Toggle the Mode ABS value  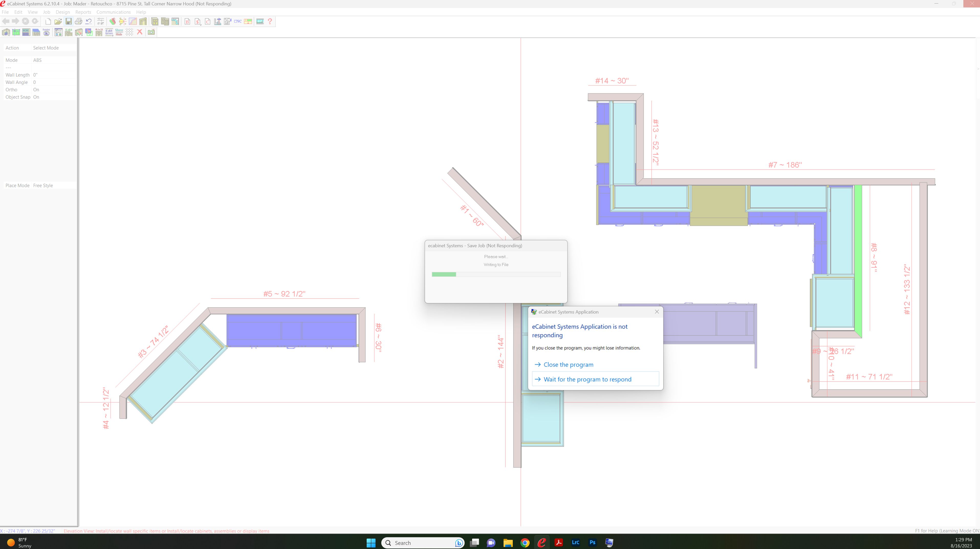click(37, 60)
